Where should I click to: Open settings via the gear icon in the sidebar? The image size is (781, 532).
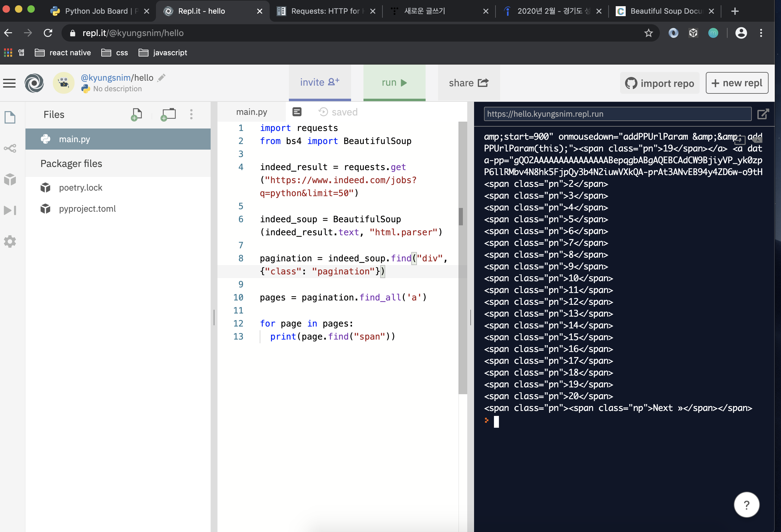coord(10,241)
